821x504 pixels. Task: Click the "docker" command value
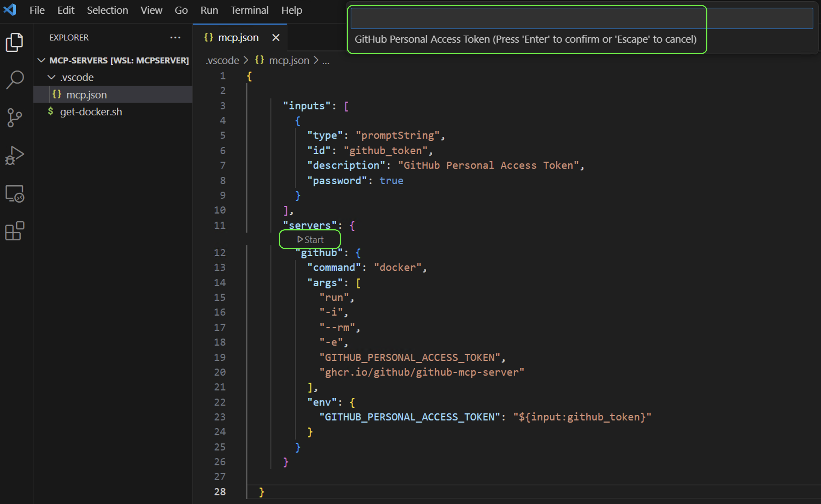pos(397,268)
